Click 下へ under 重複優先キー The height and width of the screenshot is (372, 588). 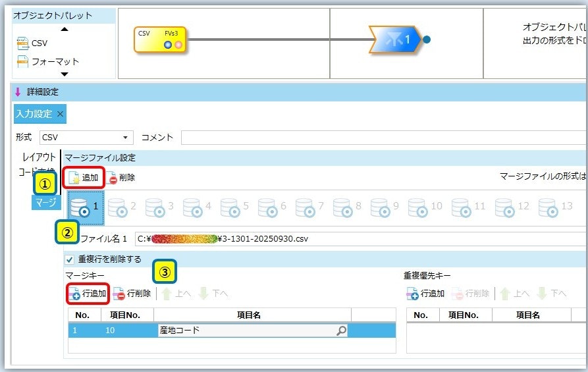tap(551, 293)
